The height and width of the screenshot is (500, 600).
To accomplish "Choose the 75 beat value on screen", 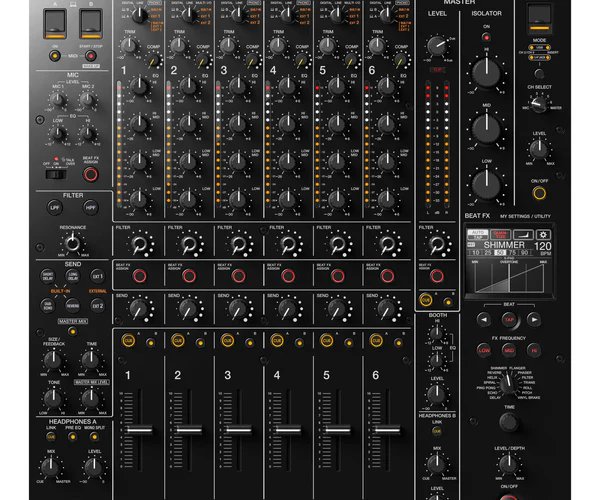I will (512, 252).
